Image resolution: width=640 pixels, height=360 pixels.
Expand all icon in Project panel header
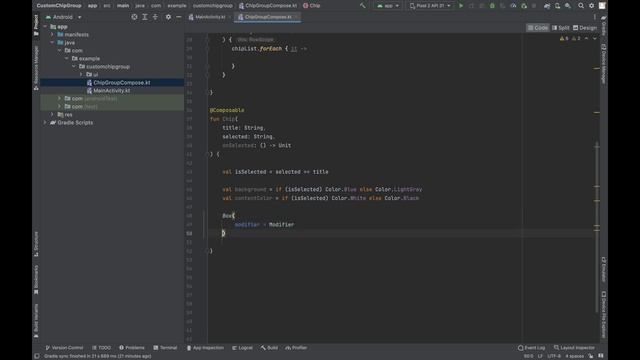[145, 17]
